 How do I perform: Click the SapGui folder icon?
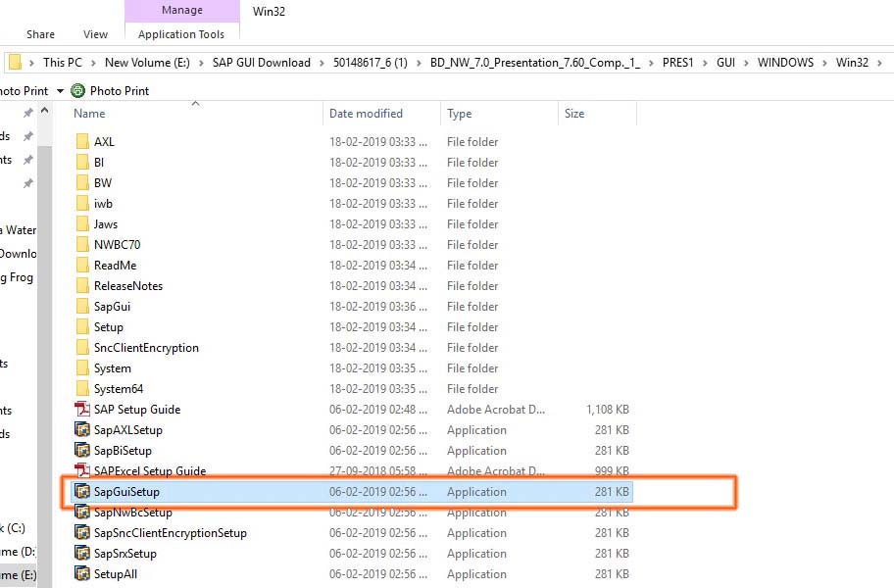[x=82, y=306]
